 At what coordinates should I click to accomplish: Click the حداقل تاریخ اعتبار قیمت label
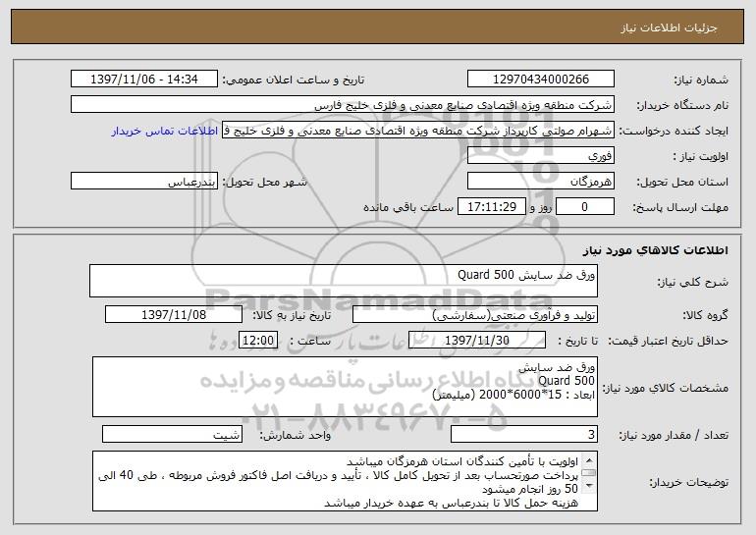click(x=669, y=341)
